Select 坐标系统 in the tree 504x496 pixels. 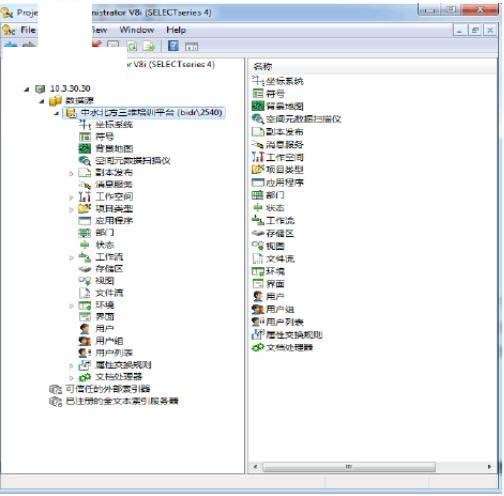coord(114,125)
